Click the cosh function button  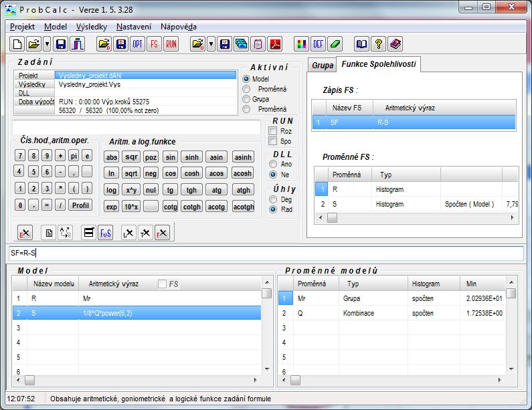pyautogui.click(x=191, y=173)
